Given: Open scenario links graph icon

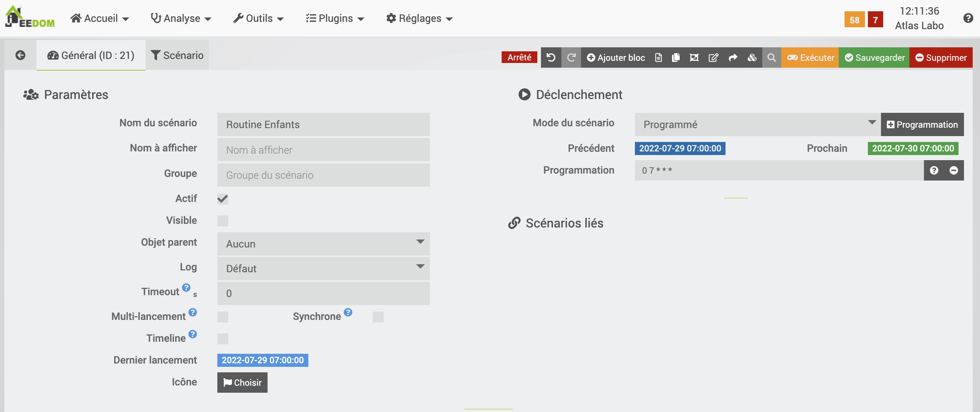Looking at the screenshot, I should point(694,58).
